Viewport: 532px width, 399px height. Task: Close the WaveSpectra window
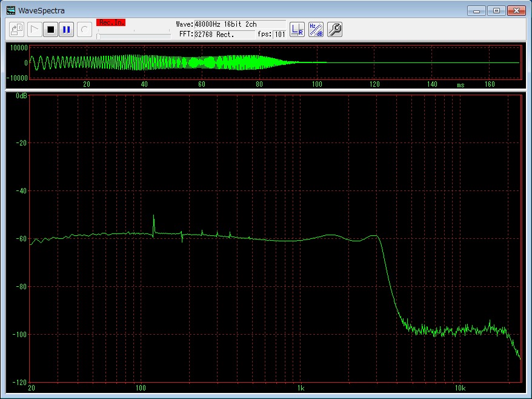pyautogui.click(x=516, y=10)
